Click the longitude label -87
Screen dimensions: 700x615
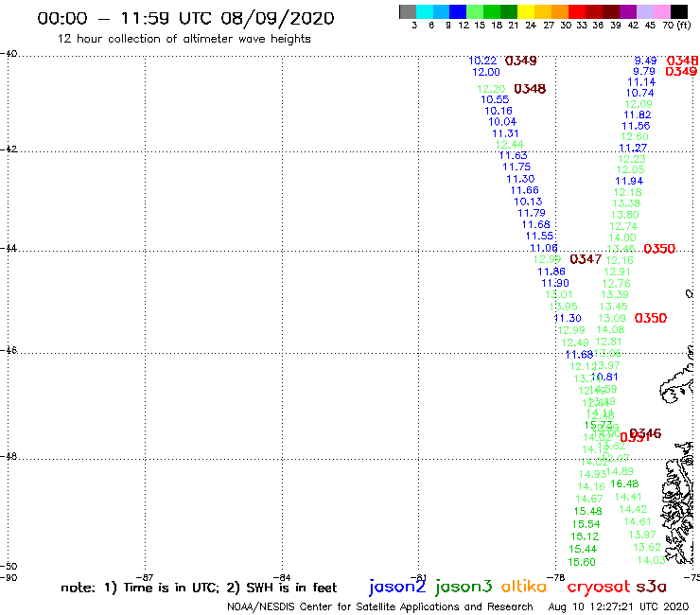click(x=145, y=577)
